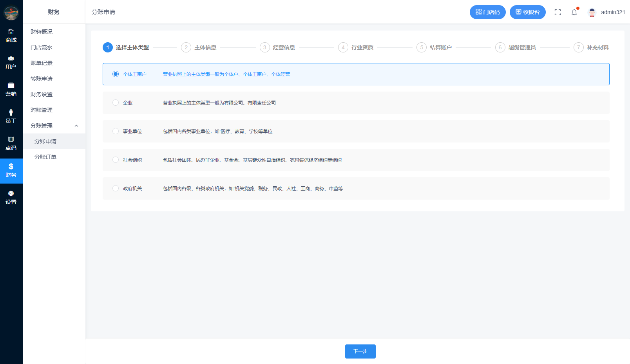Select the 企业 radio option
630x364 pixels.
point(116,103)
